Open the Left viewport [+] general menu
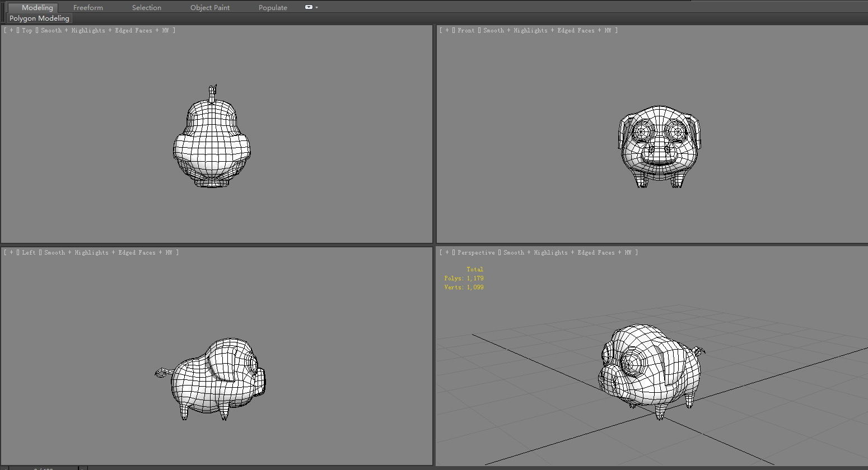 pyautogui.click(x=11, y=253)
